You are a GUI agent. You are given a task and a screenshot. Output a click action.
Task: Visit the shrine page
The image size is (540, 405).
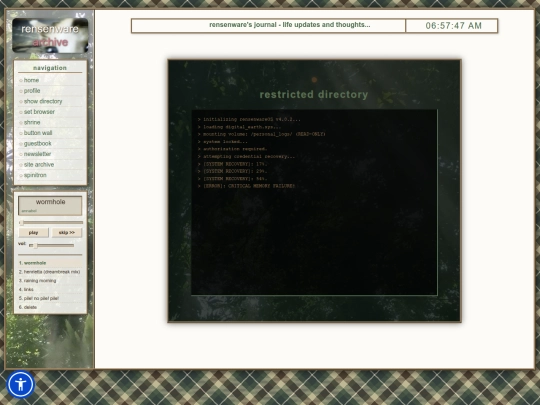coord(32,122)
